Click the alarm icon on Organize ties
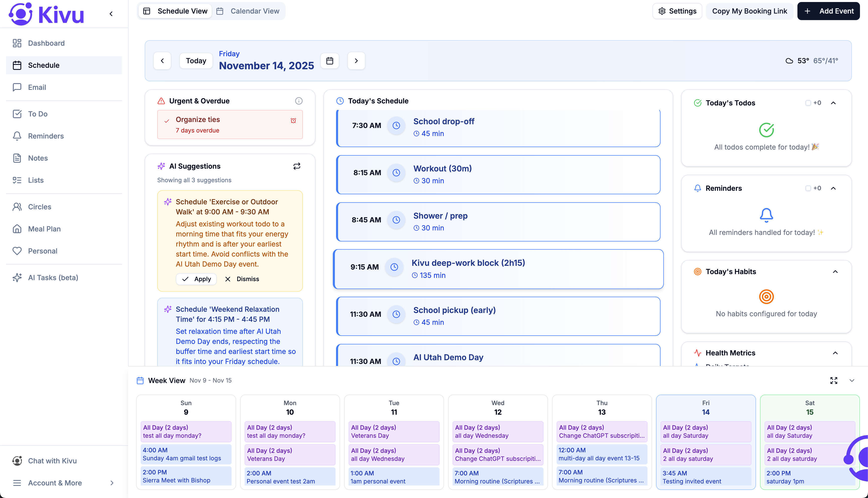This screenshot has width=868, height=498. (293, 120)
